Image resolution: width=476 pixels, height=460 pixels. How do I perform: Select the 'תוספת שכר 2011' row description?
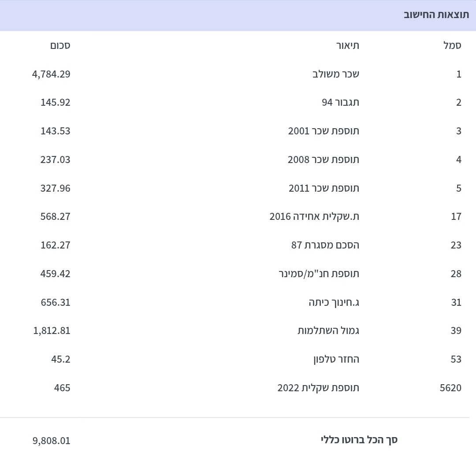coord(324,188)
